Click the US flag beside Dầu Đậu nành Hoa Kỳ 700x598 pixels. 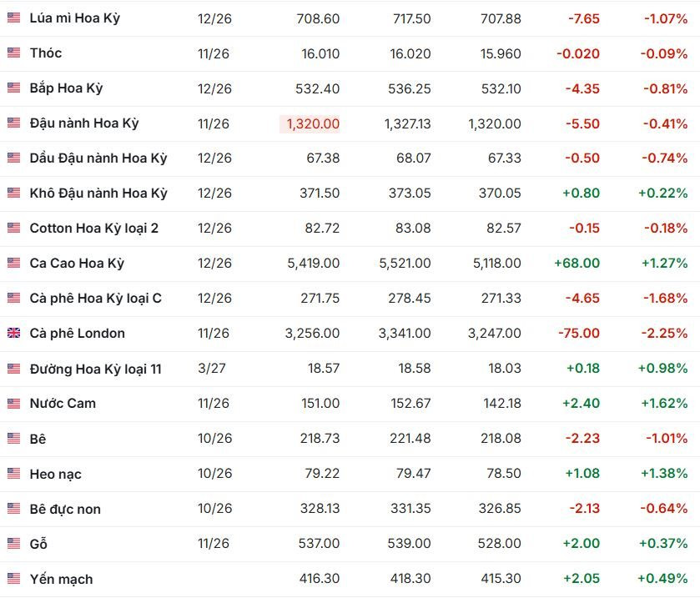coord(14,158)
